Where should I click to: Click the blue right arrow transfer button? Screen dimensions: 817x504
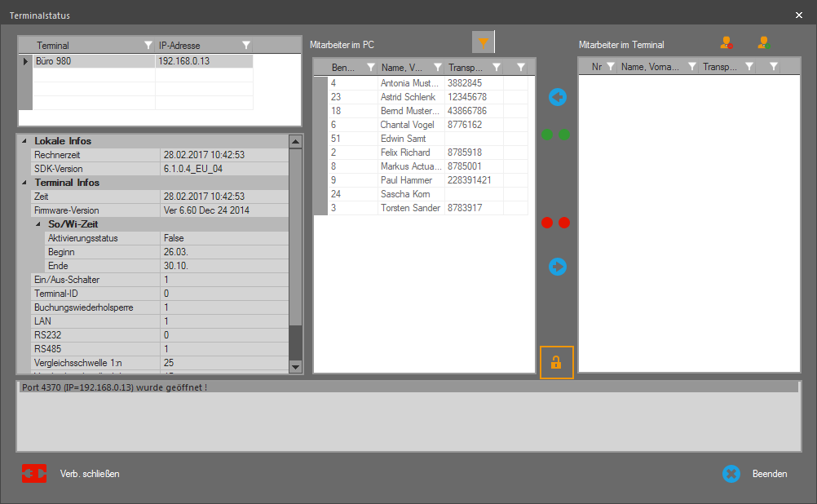pos(558,267)
